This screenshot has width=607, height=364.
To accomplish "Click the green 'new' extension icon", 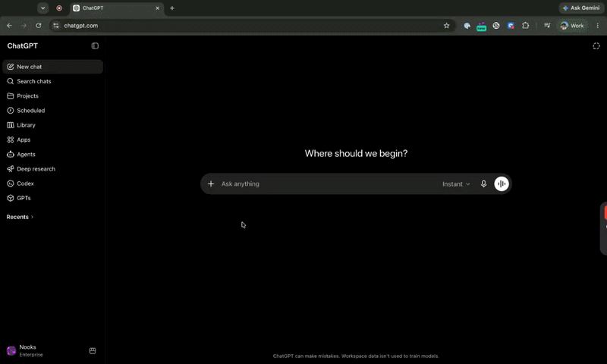I will coord(481,27).
